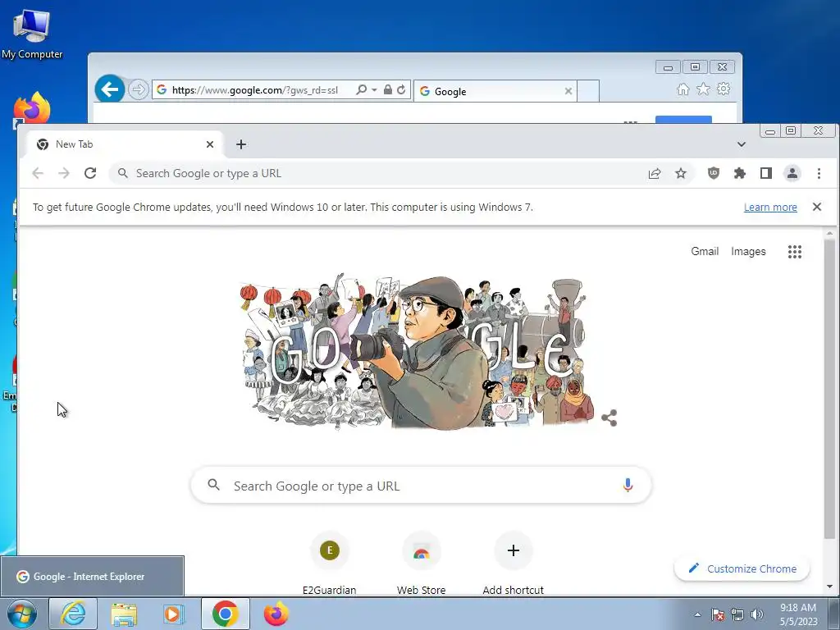Screen dimensions: 840x630
Task: Click Customize Chrome button
Action: [742, 568]
